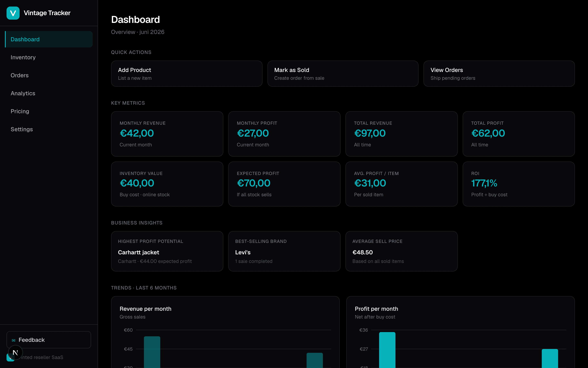Open the Pricing page
This screenshot has width=588, height=368.
[49, 111]
